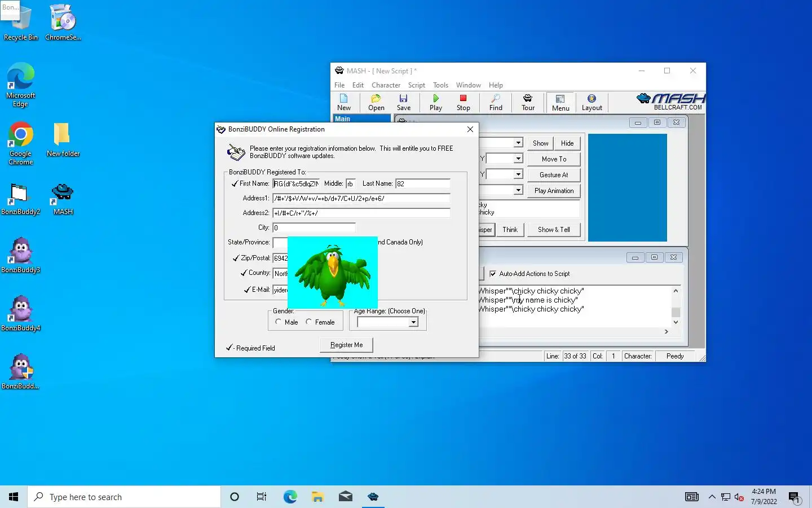Click script horizontal scroll right arrow
The height and width of the screenshot is (508, 812).
pos(666,332)
